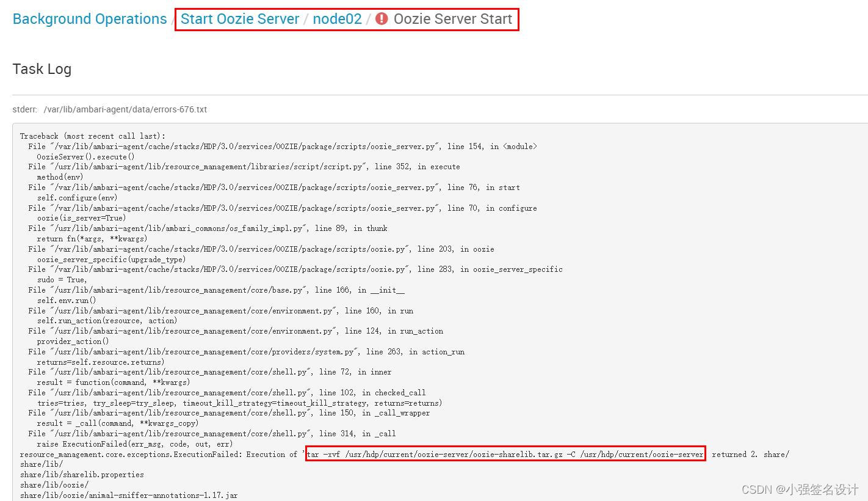Open the Background Operations breadcrumb link
Viewport: 868px width, 501px height.
pyautogui.click(x=90, y=19)
